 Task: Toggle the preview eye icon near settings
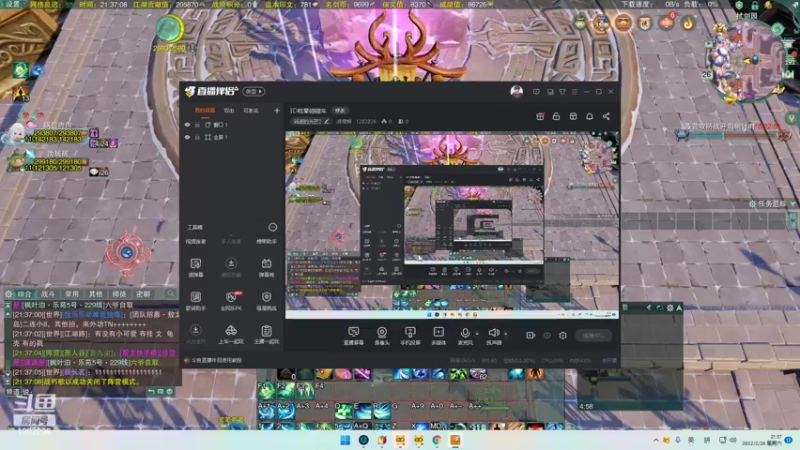(x=547, y=335)
